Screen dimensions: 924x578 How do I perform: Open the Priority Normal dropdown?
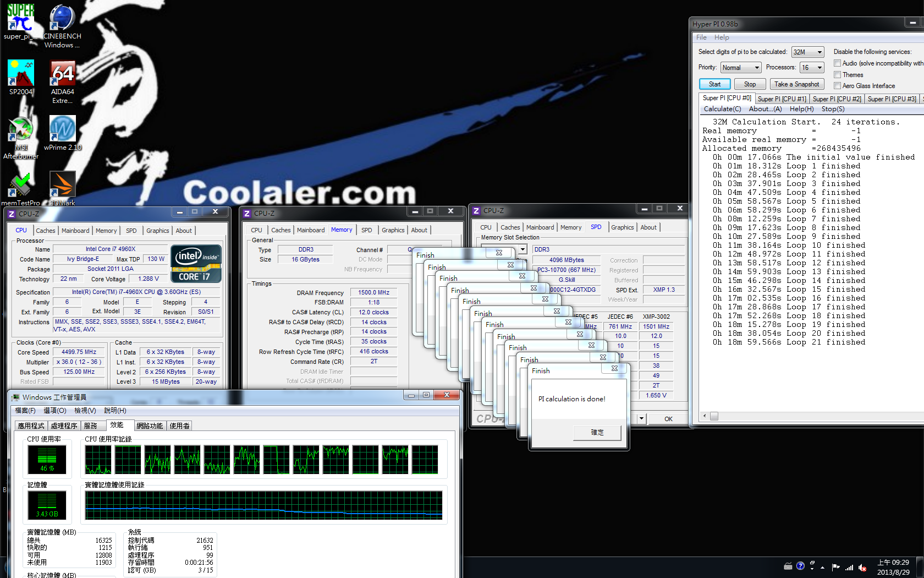740,68
